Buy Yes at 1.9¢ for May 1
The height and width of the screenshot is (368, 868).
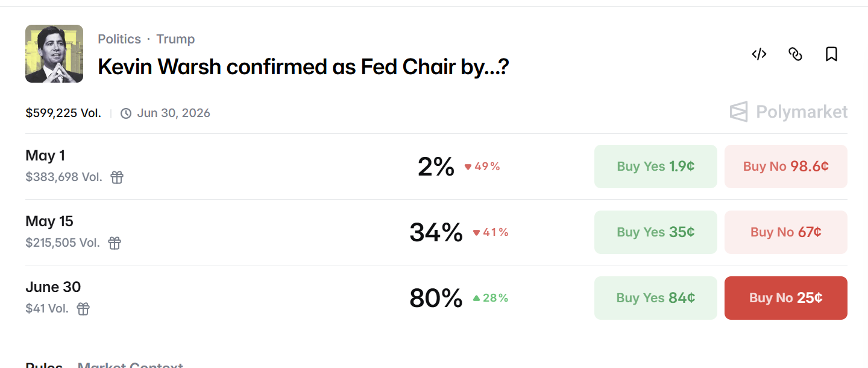(x=656, y=167)
